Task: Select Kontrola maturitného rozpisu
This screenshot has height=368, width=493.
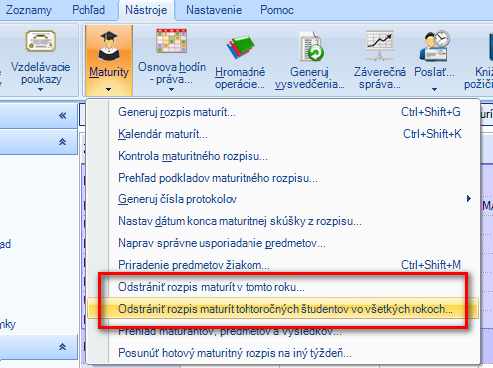Action: tap(283, 156)
